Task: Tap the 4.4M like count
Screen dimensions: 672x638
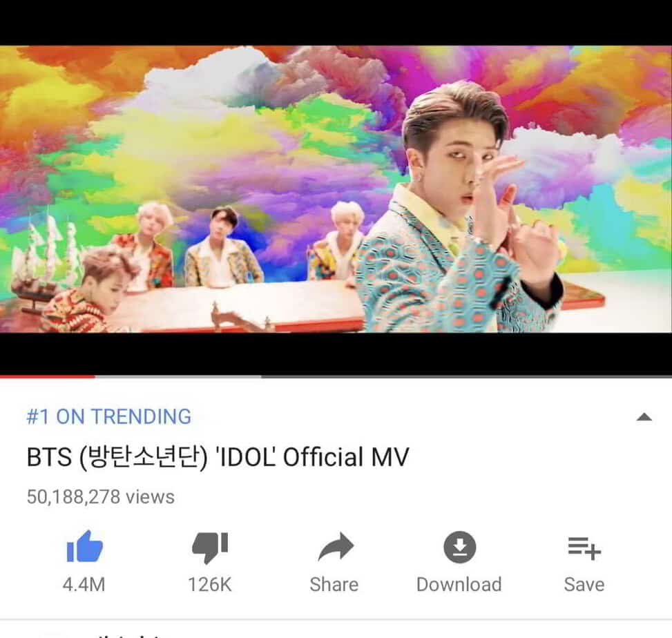Action: click(84, 584)
